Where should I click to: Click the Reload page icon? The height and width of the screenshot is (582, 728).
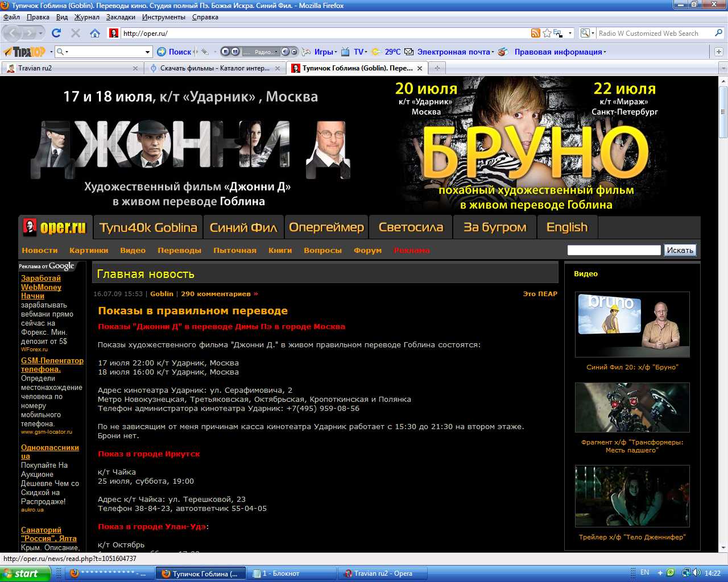coord(56,33)
